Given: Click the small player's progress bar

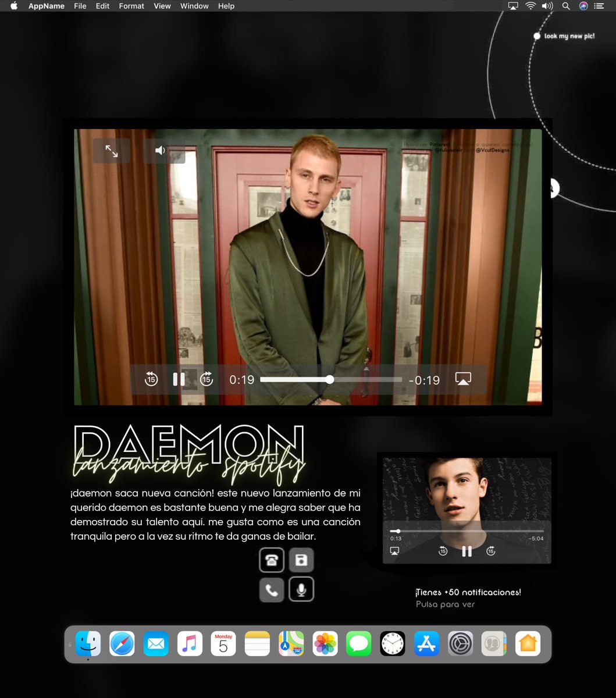Looking at the screenshot, I should point(467,531).
